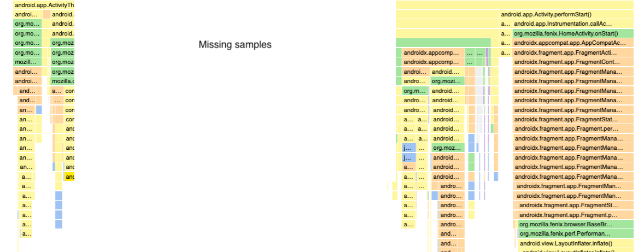
Task: Select androidx.fragment.app.FragmentCont... frame
Action: point(573,62)
